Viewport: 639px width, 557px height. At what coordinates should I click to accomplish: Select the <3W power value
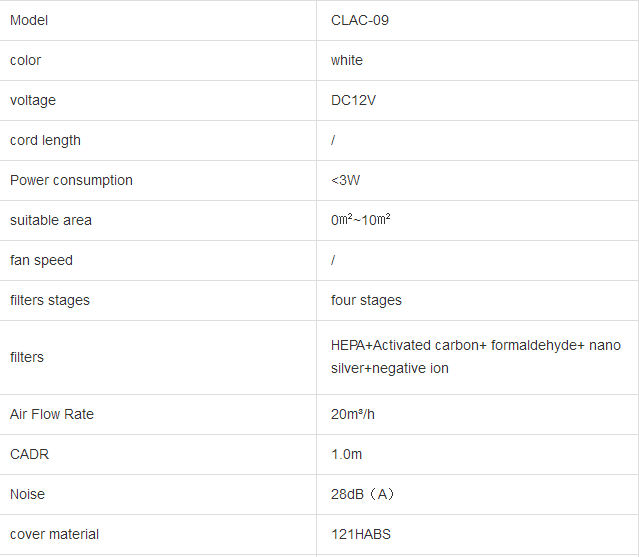[x=346, y=180]
